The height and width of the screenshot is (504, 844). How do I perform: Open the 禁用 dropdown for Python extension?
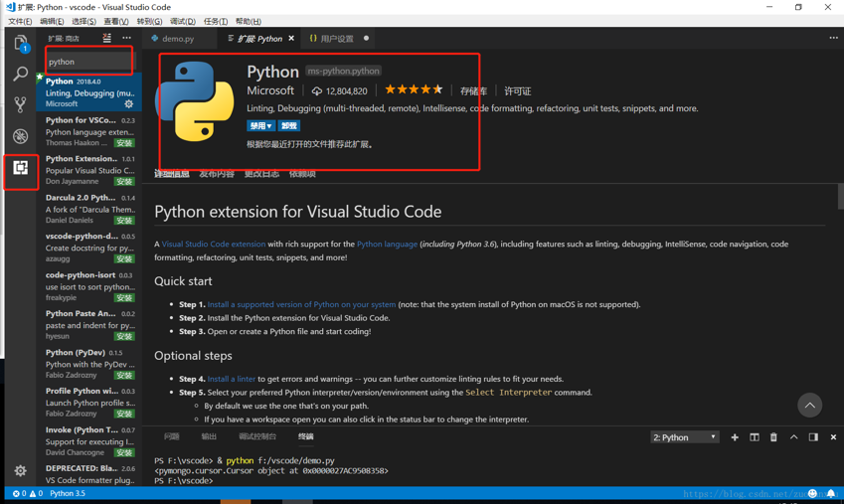[260, 125]
